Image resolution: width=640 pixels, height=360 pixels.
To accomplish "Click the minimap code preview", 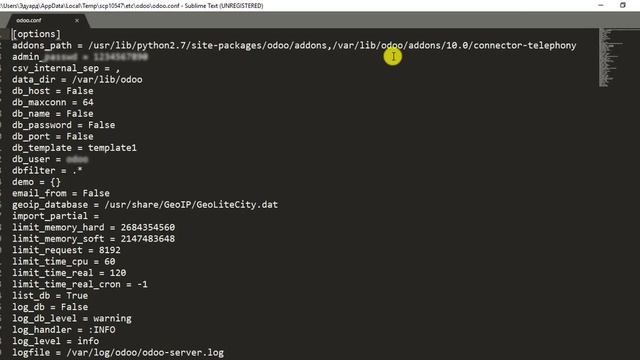I will (611, 58).
